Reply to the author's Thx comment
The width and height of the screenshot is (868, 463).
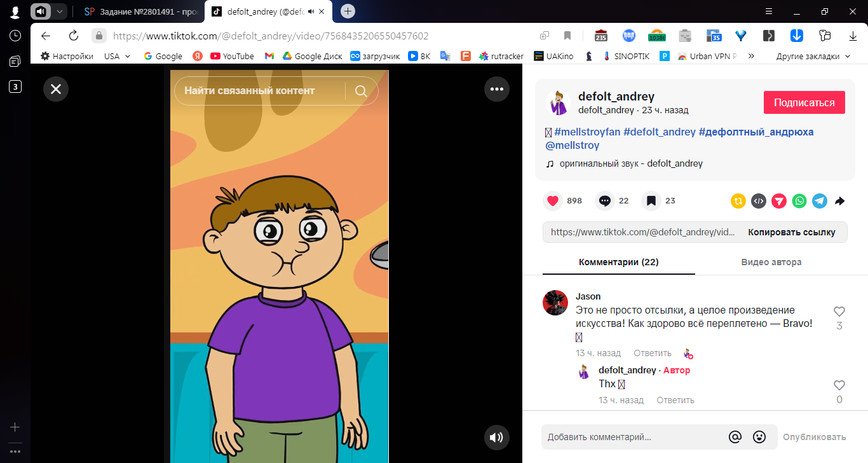[x=675, y=400]
